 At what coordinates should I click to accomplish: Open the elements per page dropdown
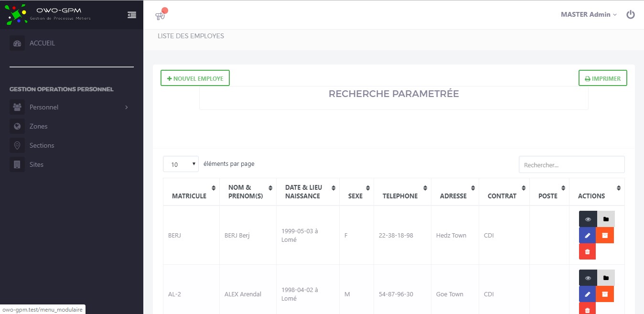181,164
